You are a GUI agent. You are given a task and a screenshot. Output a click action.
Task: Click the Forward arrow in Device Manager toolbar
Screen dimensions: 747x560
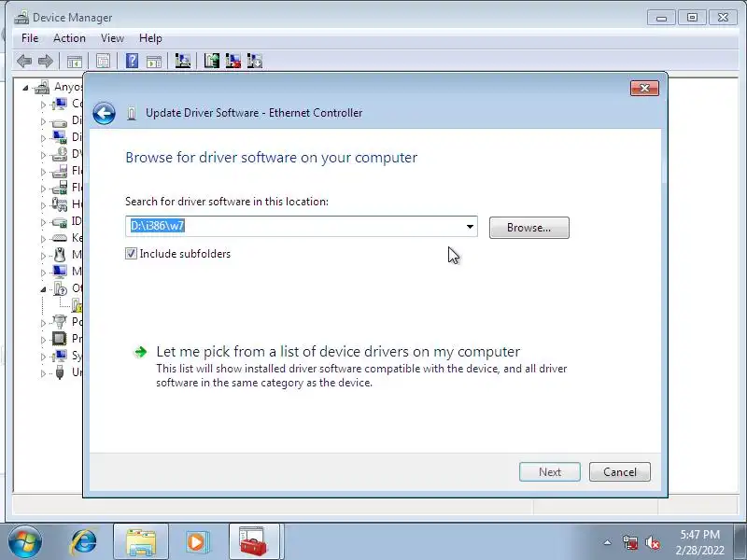46,61
